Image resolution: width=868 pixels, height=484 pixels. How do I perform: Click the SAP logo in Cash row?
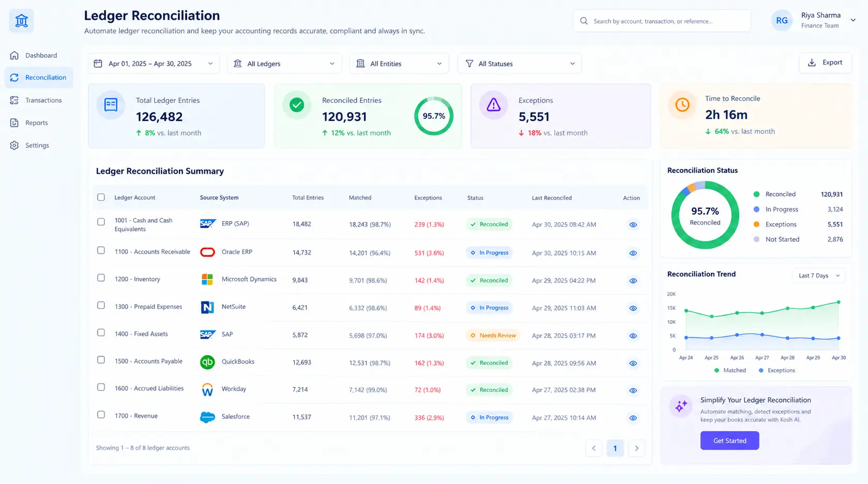coord(207,224)
